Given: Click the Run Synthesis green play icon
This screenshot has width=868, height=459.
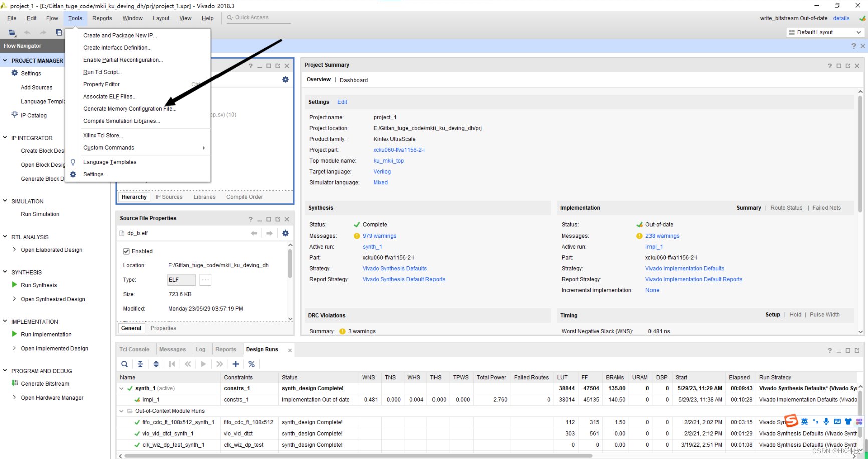Looking at the screenshot, I should [x=15, y=285].
